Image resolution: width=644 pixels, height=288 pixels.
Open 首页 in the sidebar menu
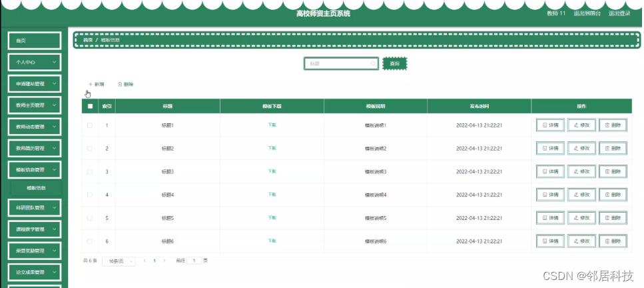[35, 41]
